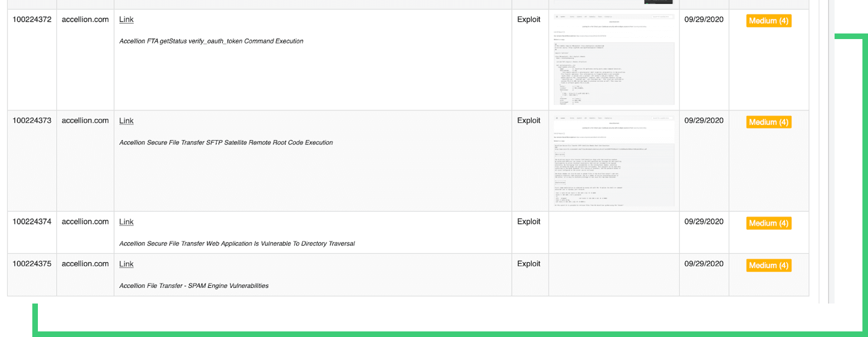868x337 pixels.
Task: Select the Medium (4) badge for 100224373
Action: (768, 122)
